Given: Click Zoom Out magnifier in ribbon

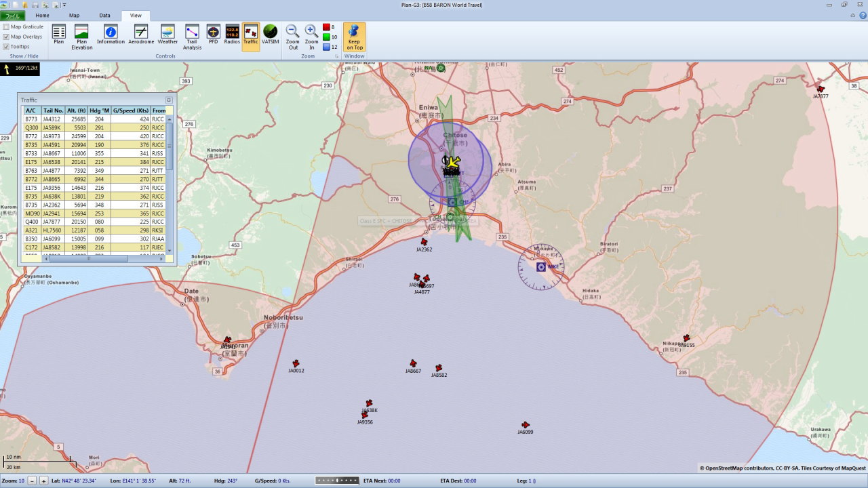Looking at the screenshot, I should pos(293,37).
